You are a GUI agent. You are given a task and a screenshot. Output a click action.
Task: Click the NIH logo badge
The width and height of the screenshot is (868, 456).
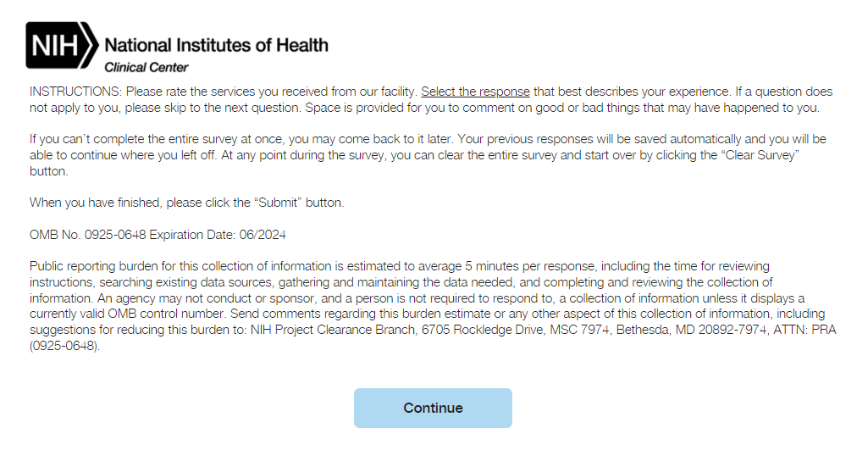[x=62, y=46]
